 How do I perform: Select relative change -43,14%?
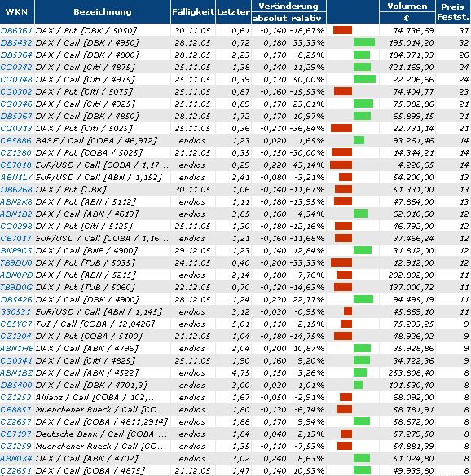[307, 165]
